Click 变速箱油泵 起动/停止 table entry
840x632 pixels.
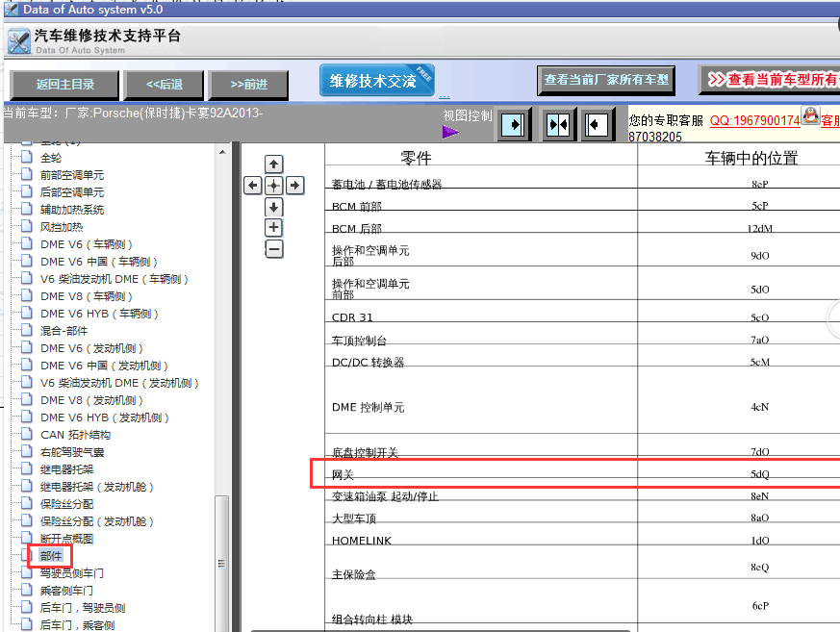tap(385, 496)
